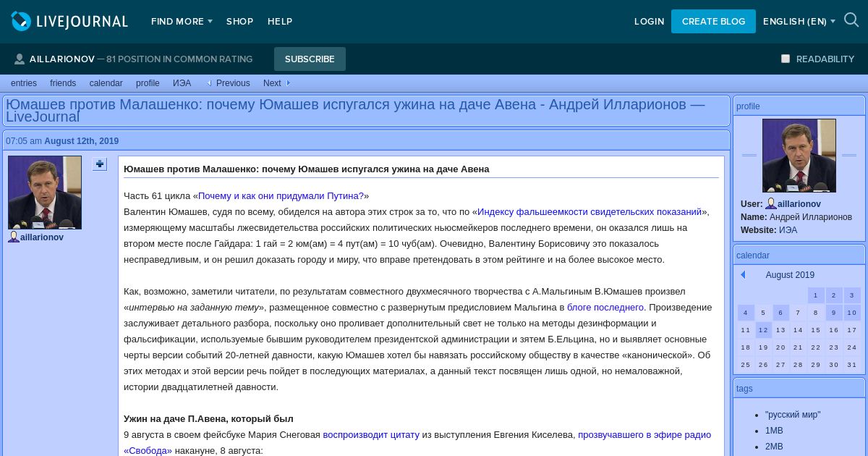This screenshot has width=868, height=456.
Task: Open AILLARIONOV journal name in header
Action: click(x=62, y=59)
